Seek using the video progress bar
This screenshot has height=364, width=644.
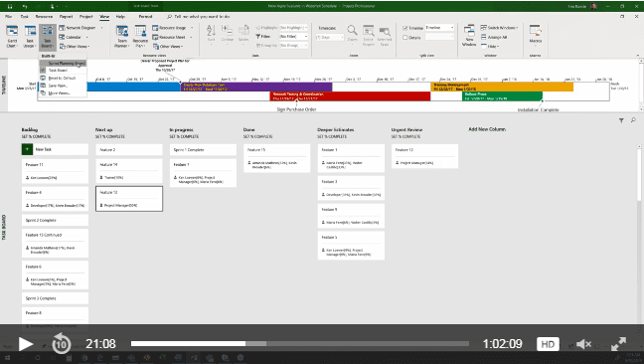point(300,343)
